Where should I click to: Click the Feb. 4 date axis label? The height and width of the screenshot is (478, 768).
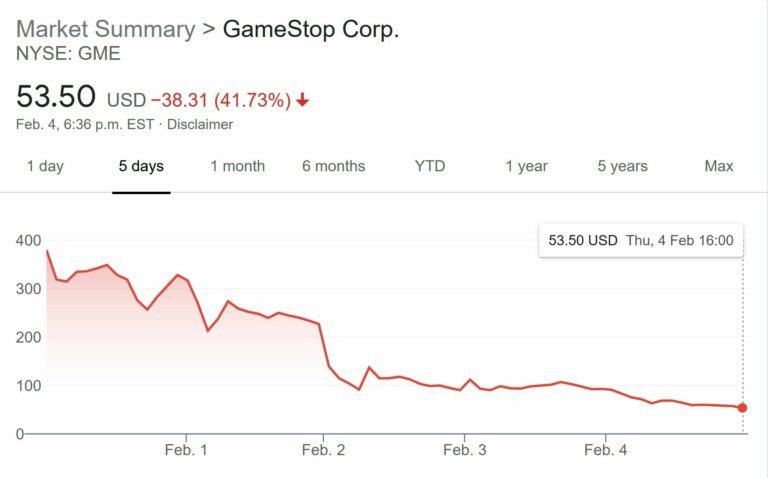[605, 451]
